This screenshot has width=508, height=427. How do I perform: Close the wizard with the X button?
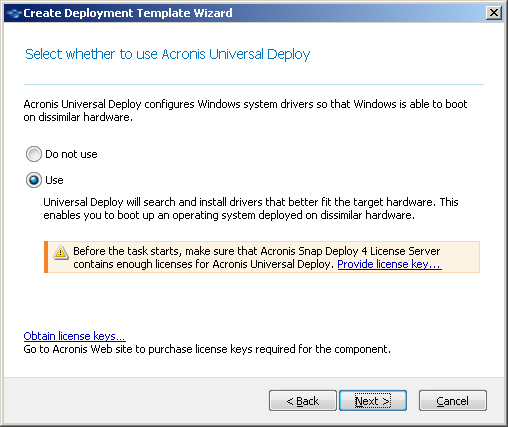click(x=494, y=13)
